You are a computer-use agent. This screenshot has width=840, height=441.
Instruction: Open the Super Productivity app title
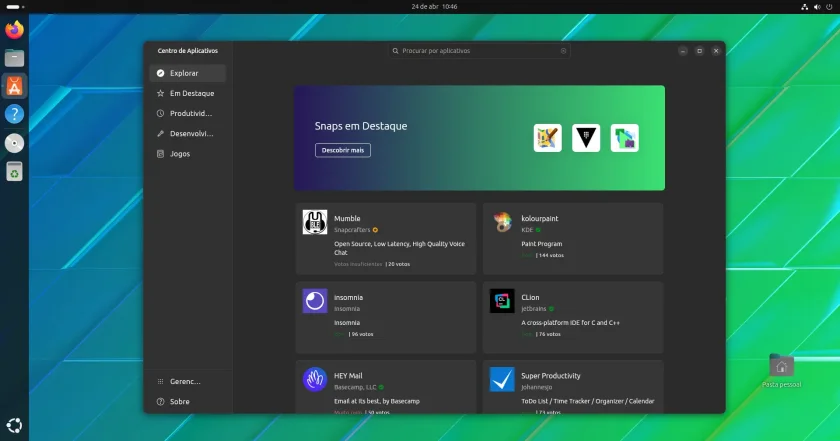click(x=551, y=376)
